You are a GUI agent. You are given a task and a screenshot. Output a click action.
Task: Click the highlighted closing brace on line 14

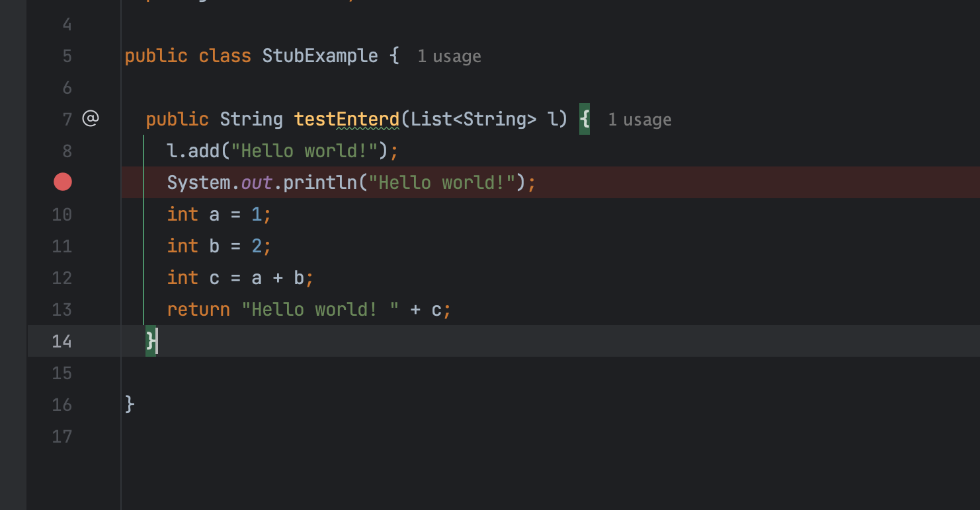click(x=151, y=341)
